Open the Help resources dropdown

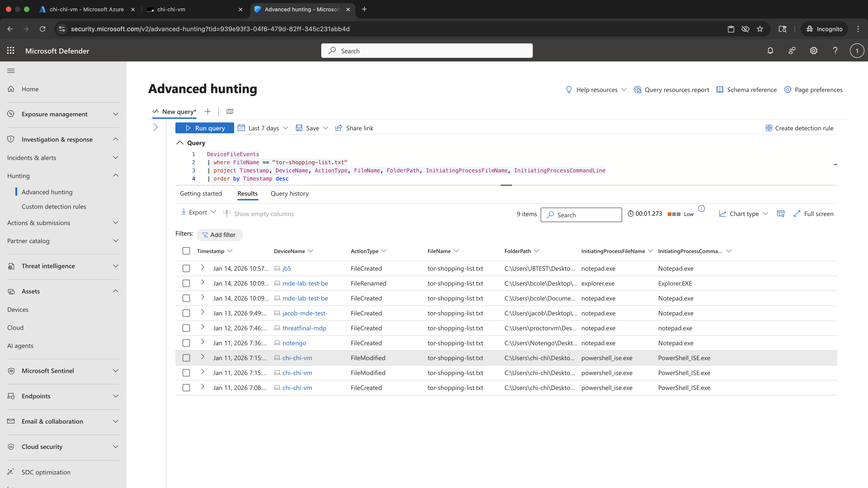(596, 90)
